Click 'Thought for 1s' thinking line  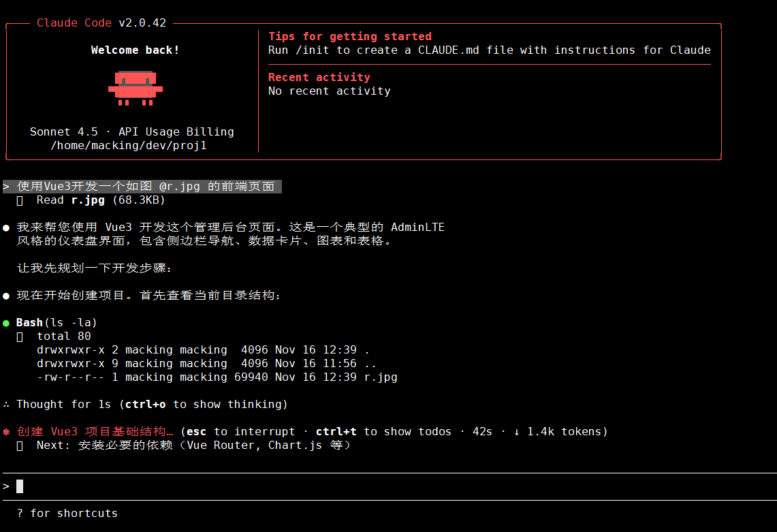(x=152, y=405)
